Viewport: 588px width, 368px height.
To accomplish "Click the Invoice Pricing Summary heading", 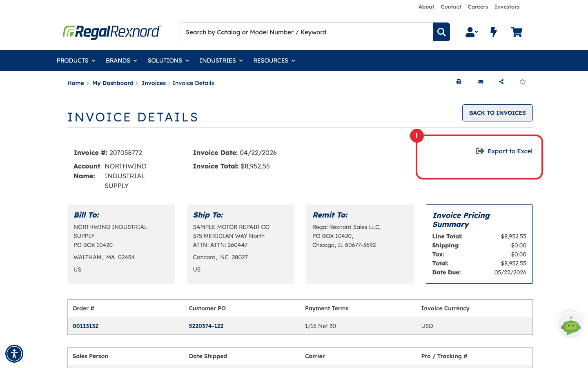I will pyautogui.click(x=461, y=220).
